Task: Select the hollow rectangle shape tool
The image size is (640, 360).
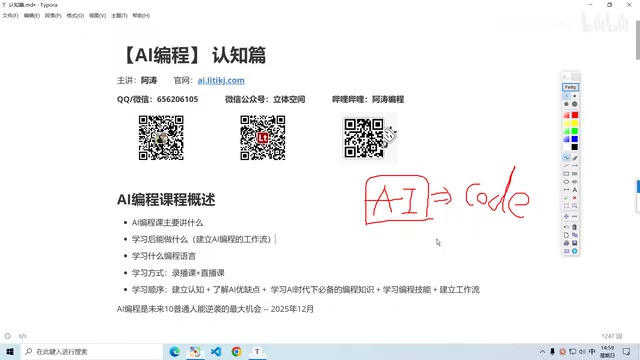Action: point(566,174)
